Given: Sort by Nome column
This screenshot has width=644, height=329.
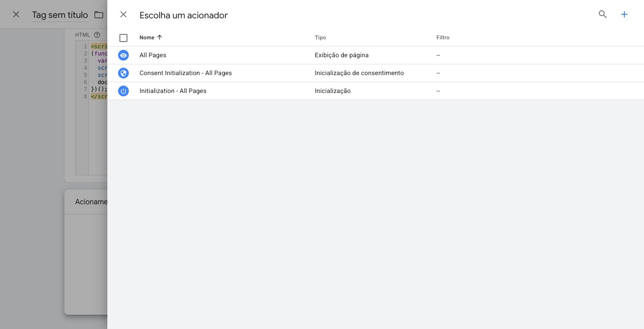Looking at the screenshot, I should pos(147,38).
